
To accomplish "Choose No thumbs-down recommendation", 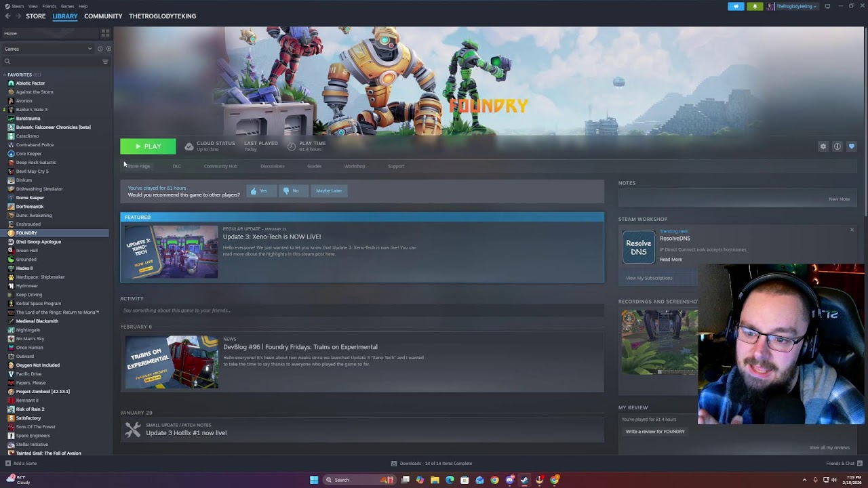I will point(292,191).
